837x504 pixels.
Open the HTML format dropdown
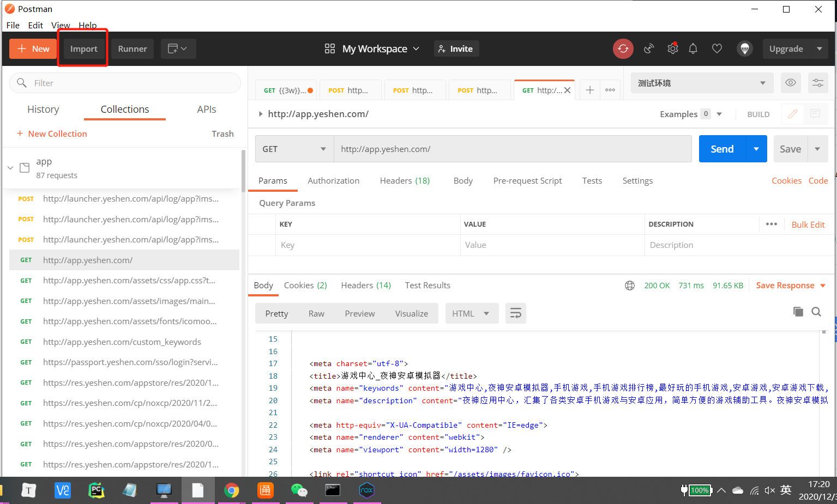[472, 313]
